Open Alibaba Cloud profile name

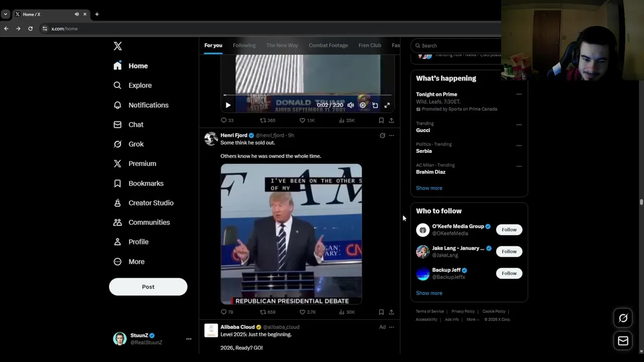pyautogui.click(x=237, y=327)
